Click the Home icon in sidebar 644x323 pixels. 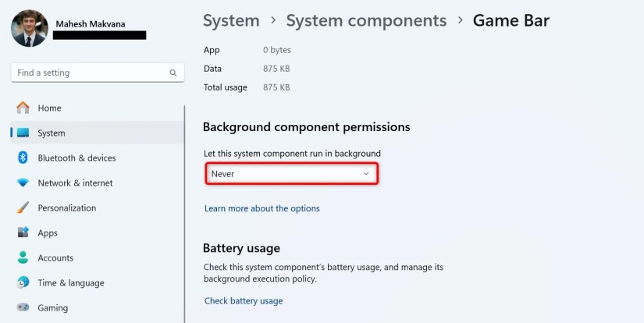click(x=23, y=108)
